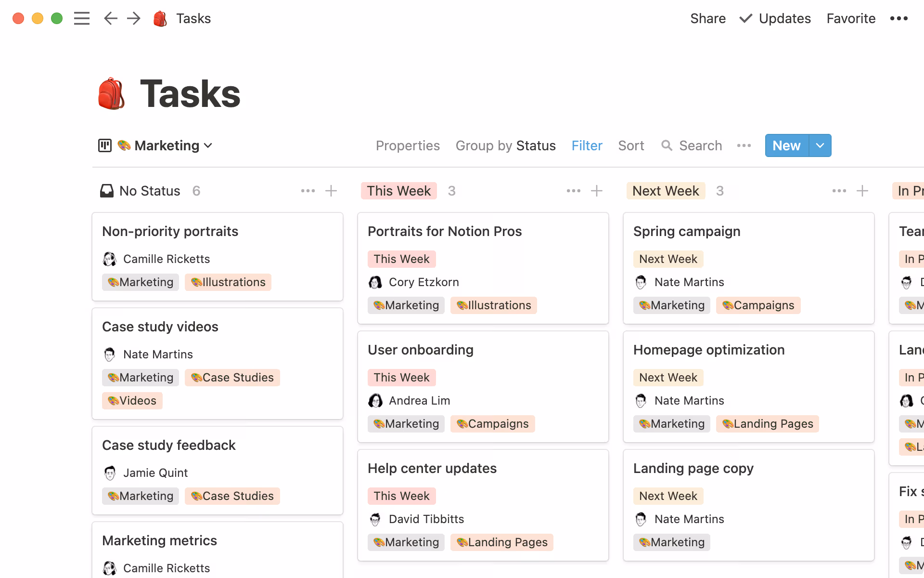Viewport: 924px width, 578px height.
Task: Open options for the No Status column
Action: (x=308, y=191)
